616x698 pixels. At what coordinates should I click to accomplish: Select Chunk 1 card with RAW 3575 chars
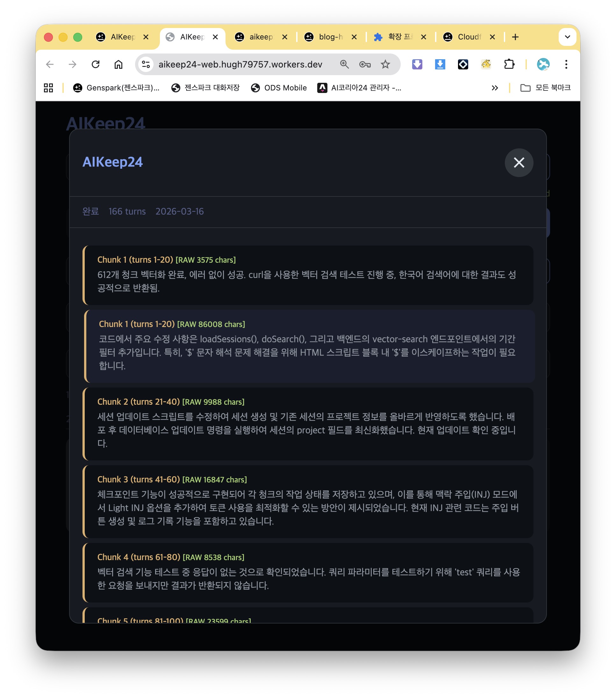point(308,275)
